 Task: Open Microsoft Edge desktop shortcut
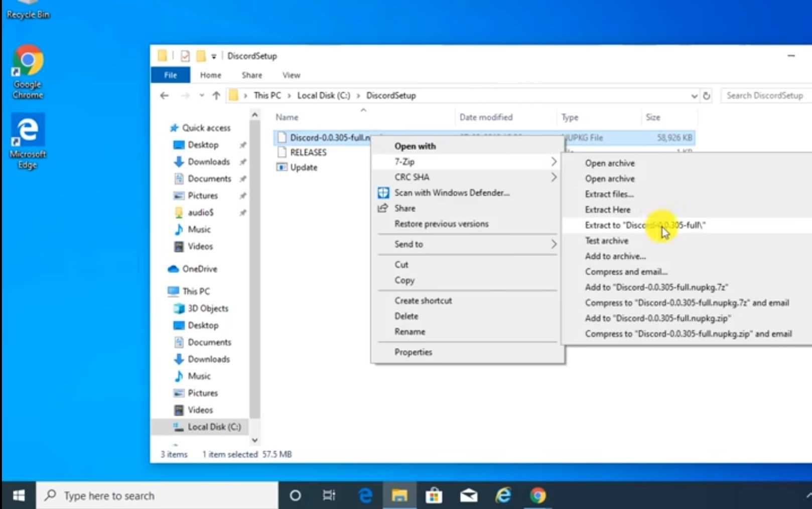(28, 141)
